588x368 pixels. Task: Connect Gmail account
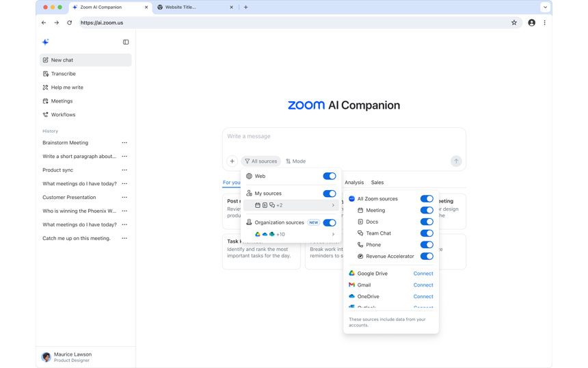coord(423,285)
